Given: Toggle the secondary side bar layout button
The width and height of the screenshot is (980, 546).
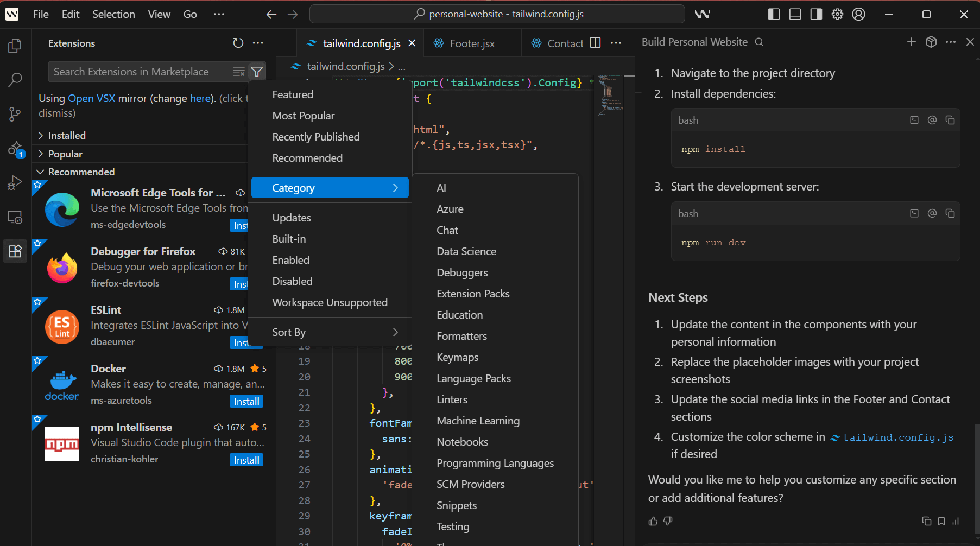Looking at the screenshot, I should pos(816,14).
